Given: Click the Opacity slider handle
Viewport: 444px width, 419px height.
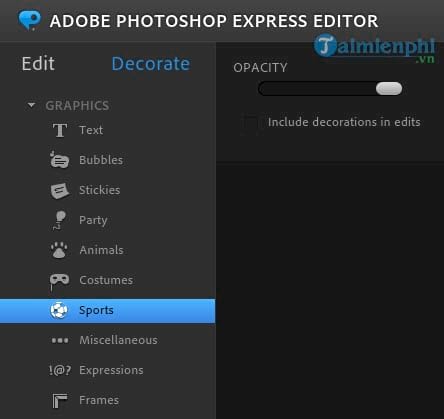Looking at the screenshot, I should coord(389,89).
